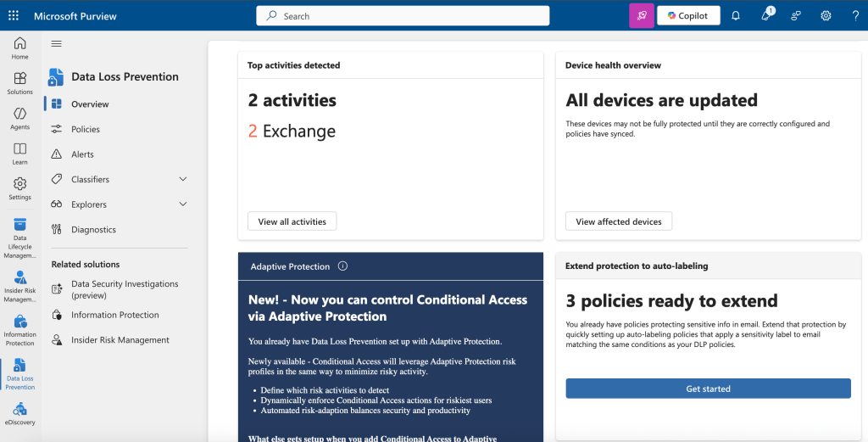Click the notifications bell icon

pyautogui.click(x=736, y=15)
